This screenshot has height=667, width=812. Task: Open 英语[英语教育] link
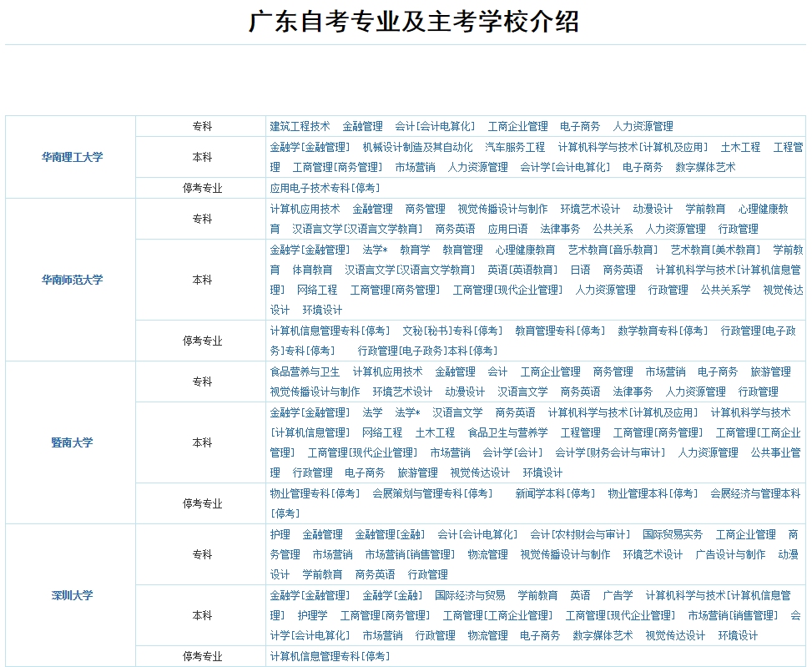522,270
